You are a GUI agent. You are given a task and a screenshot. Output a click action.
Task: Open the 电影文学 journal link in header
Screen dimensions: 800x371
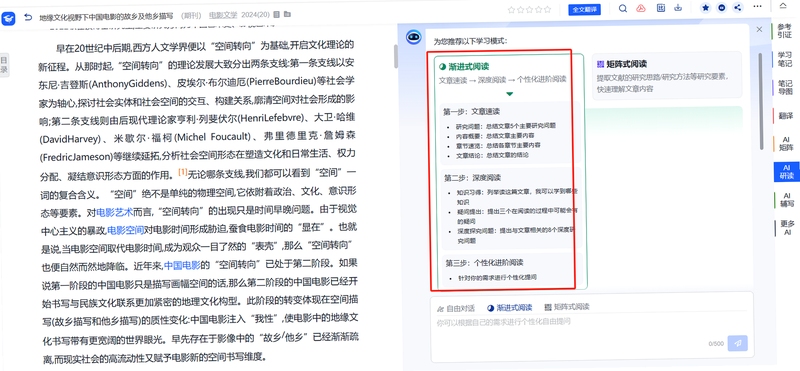(x=223, y=15)
